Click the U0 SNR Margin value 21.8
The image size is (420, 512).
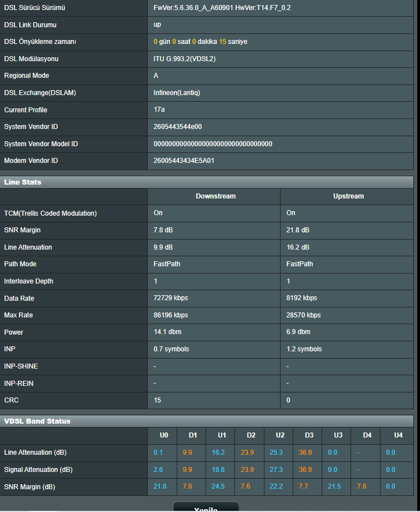pos(160,487)
